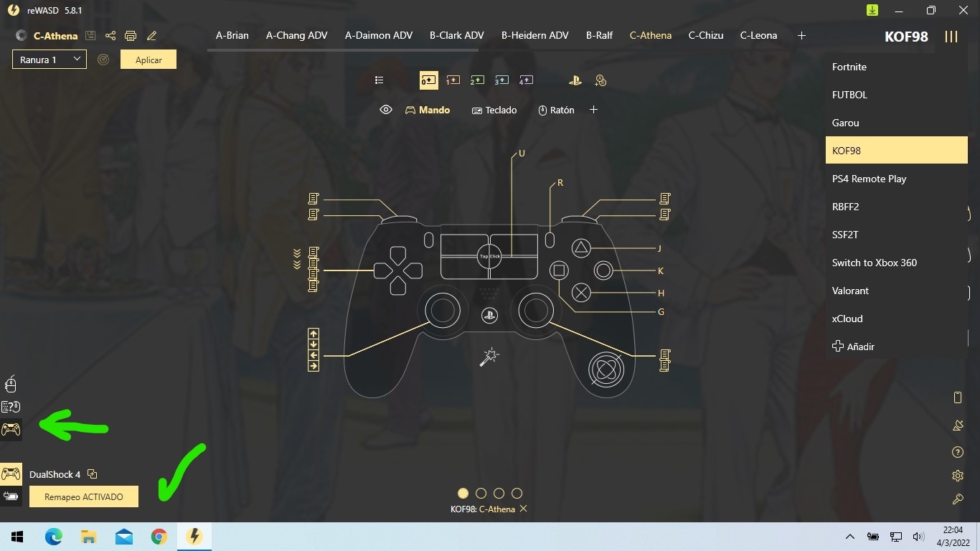The image size is (980, 551).
Task: Select FUTBOL in the games list
Action: (897, 95)
